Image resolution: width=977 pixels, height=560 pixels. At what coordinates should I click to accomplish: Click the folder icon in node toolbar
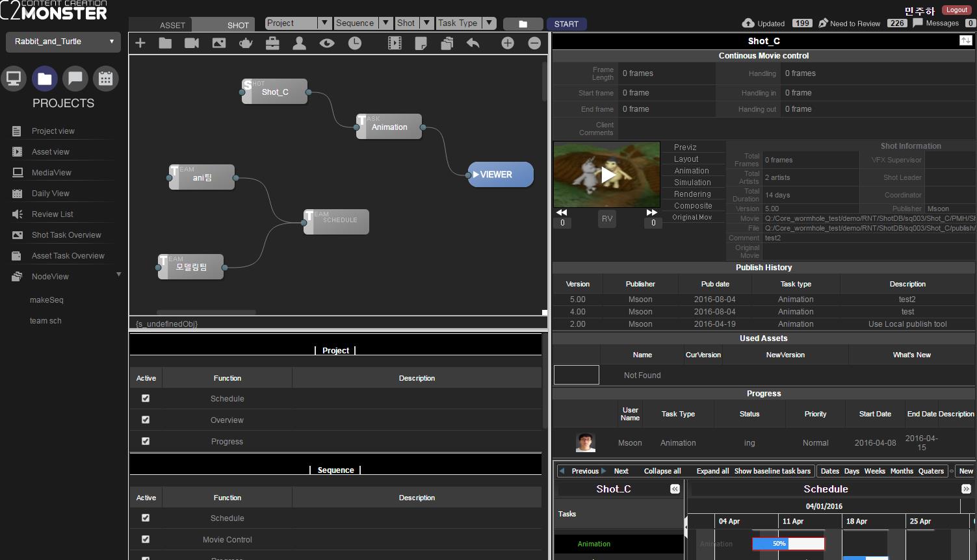(x=165, y=43)
